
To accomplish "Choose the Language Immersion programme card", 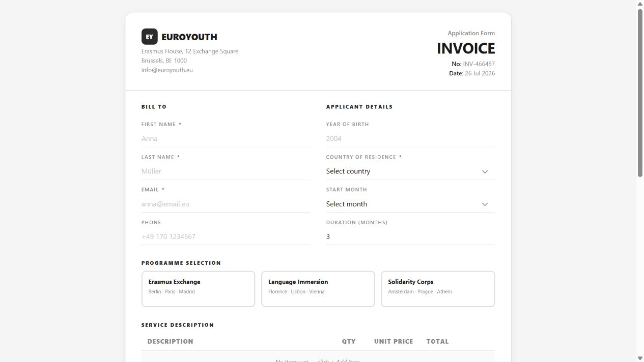I will tap(318, 289).
